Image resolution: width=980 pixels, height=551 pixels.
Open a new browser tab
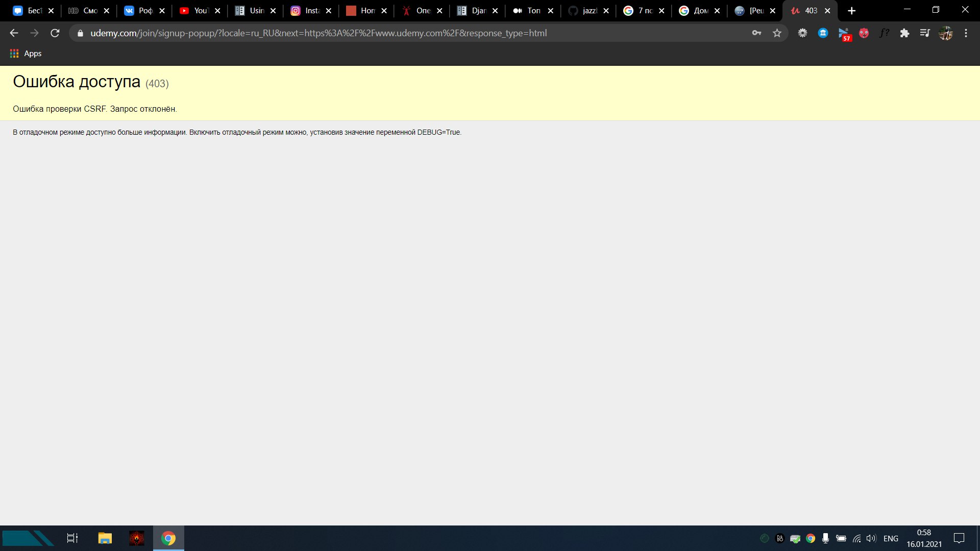coord(851,11)
